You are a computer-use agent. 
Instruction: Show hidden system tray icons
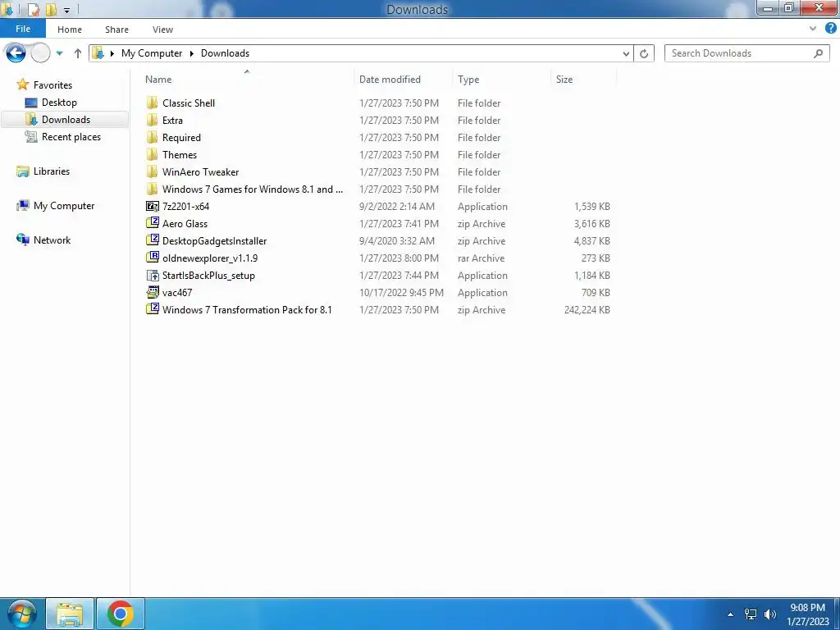[x=730, y=614]
